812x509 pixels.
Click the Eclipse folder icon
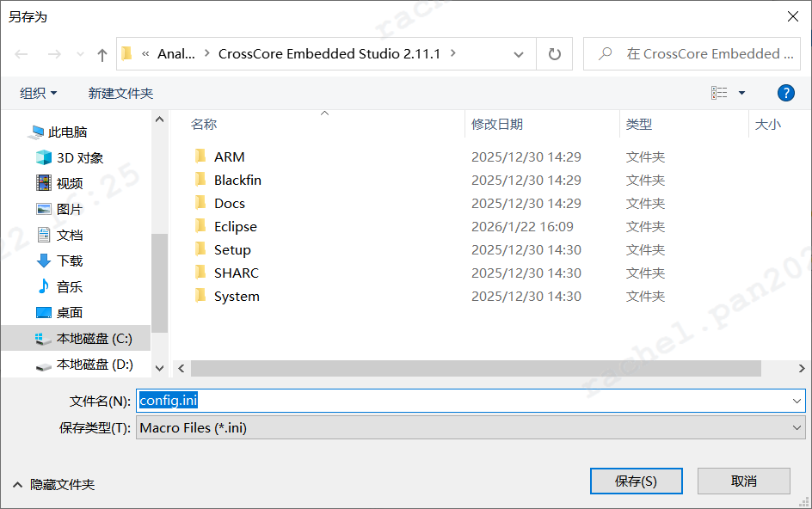pos(200,226)
